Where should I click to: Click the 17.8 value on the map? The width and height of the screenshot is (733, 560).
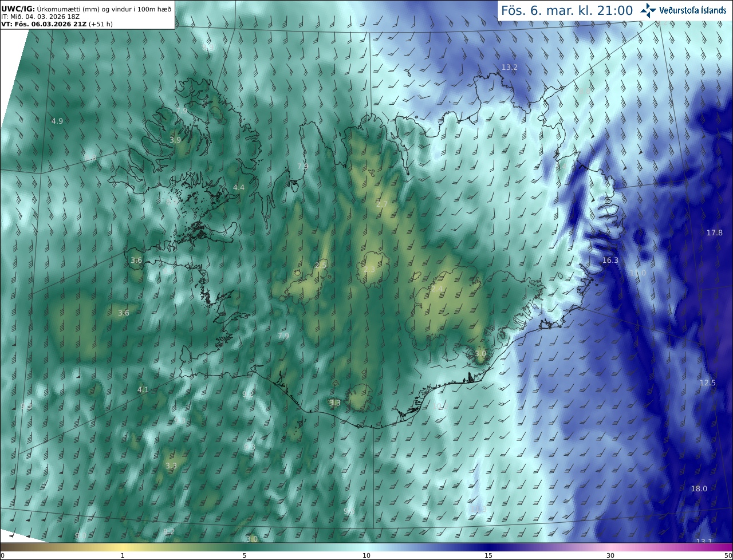pyautogui.click(x=715, y=233)
